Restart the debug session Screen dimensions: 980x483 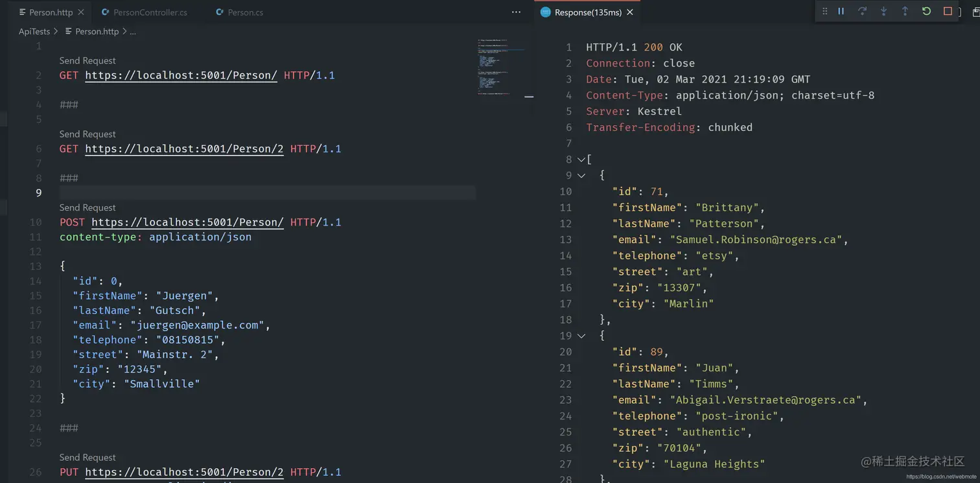point(926,11)
